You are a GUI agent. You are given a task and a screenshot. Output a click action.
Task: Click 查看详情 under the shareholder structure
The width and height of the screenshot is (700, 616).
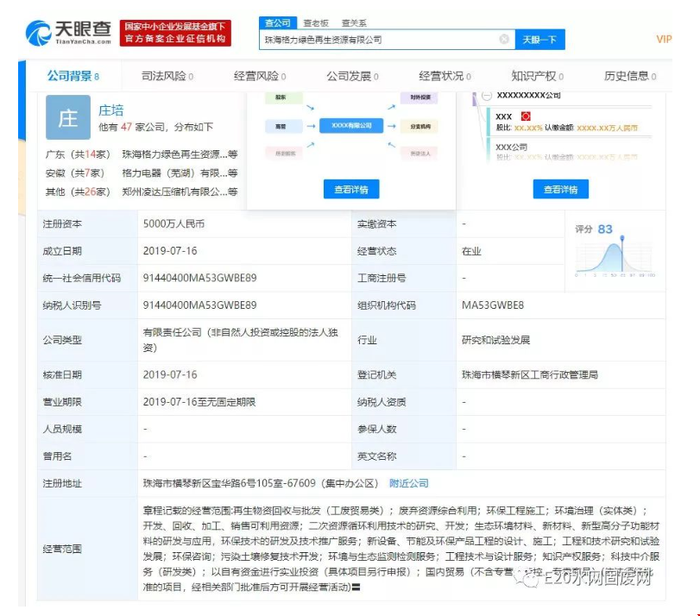[x=559, y=190]
